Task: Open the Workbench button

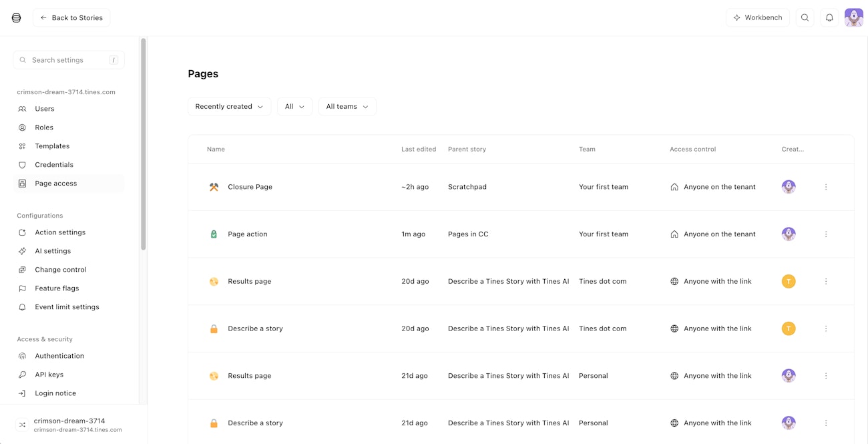Action: (757, 18)
